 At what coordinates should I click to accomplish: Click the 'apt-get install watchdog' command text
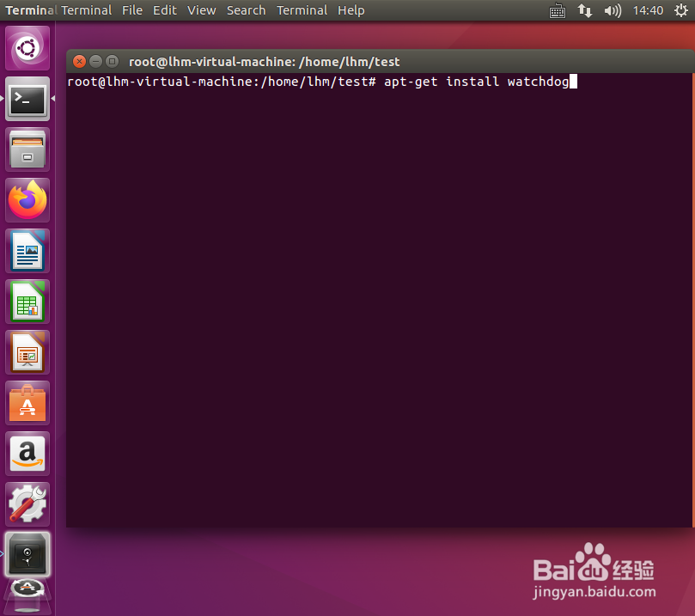click(x=477, y=82)
